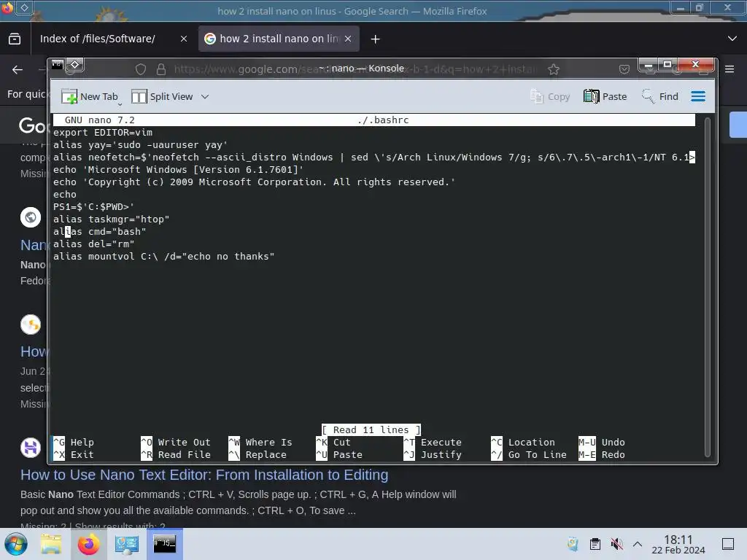
Task: Expand Firefox's list all tabs chevron
Action: (x=732, y=39)
